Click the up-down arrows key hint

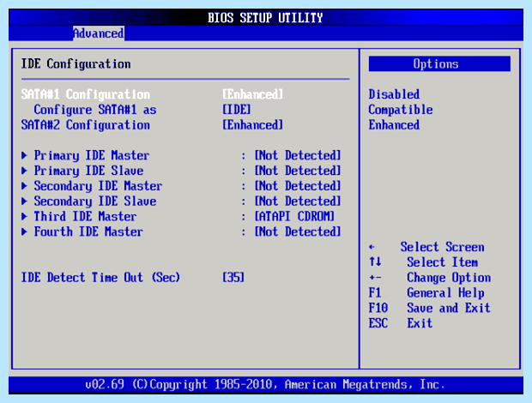(x=375, y=262)
